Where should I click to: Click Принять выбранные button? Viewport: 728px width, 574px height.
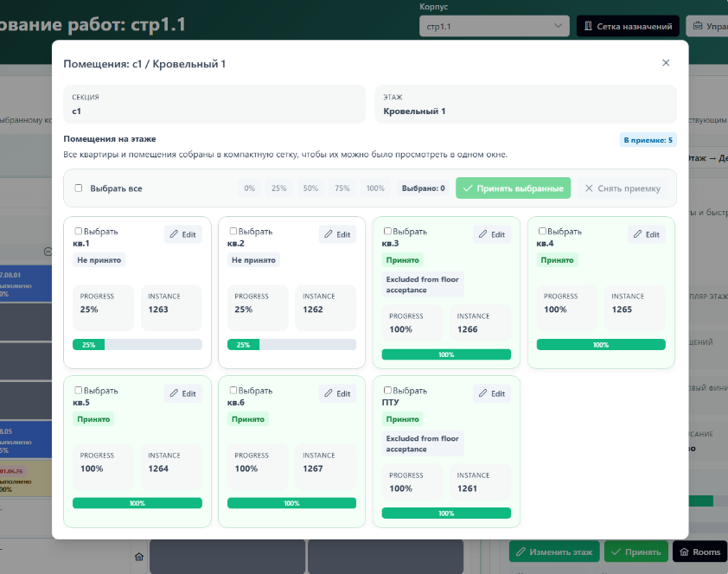coord(513,188)
